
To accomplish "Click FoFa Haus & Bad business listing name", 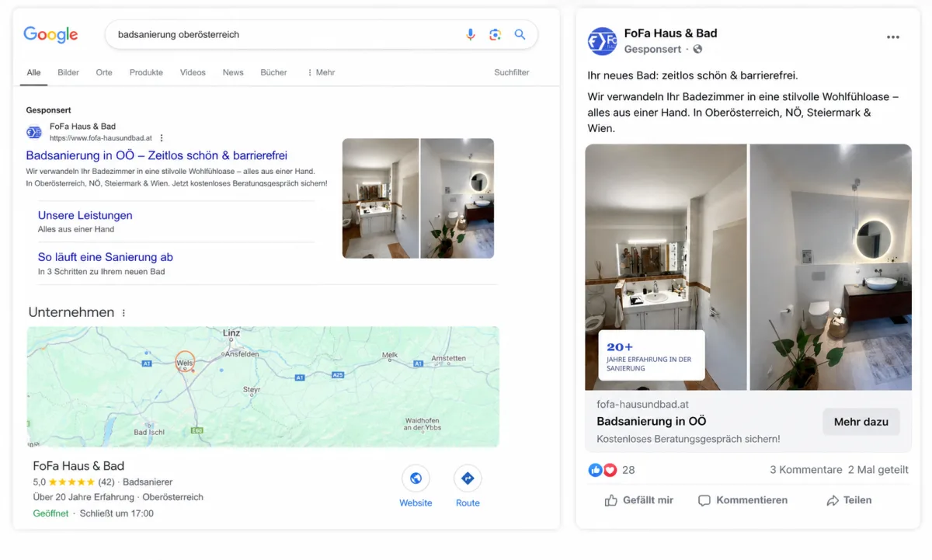I will pyautogui.click(x=78, y=466).
